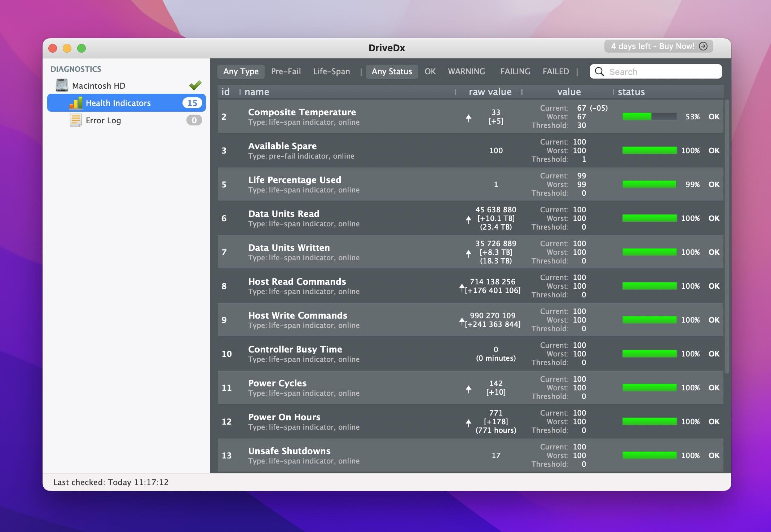The height and width of the screenshot is (532, 771).
Task: Click the Last checked timestamp in status bar
Action: tap(111, 482)
